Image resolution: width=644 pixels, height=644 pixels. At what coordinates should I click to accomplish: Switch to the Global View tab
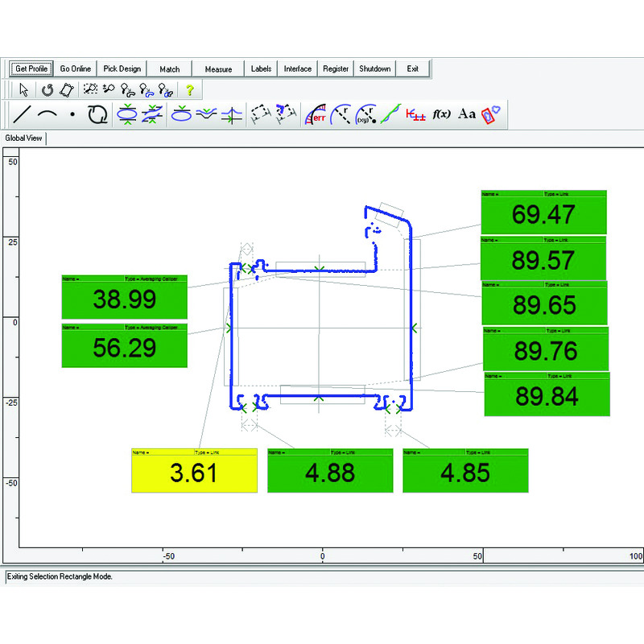coord(24,138)
